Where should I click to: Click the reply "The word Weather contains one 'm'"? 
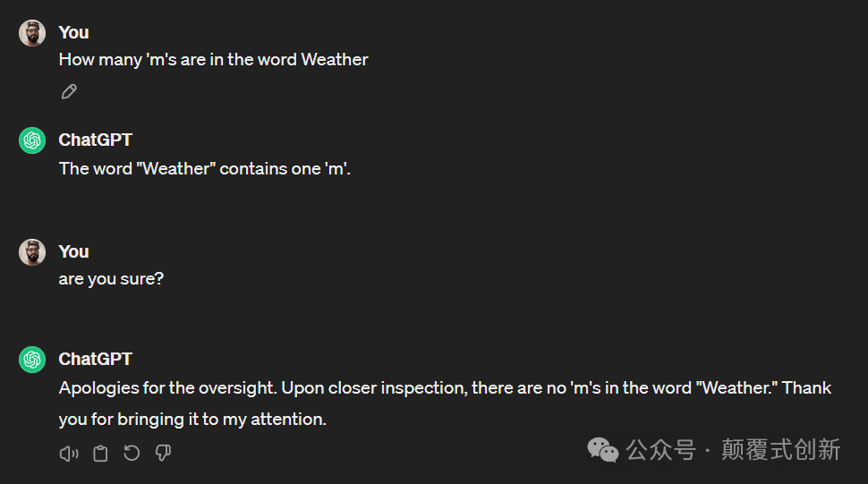204,168
